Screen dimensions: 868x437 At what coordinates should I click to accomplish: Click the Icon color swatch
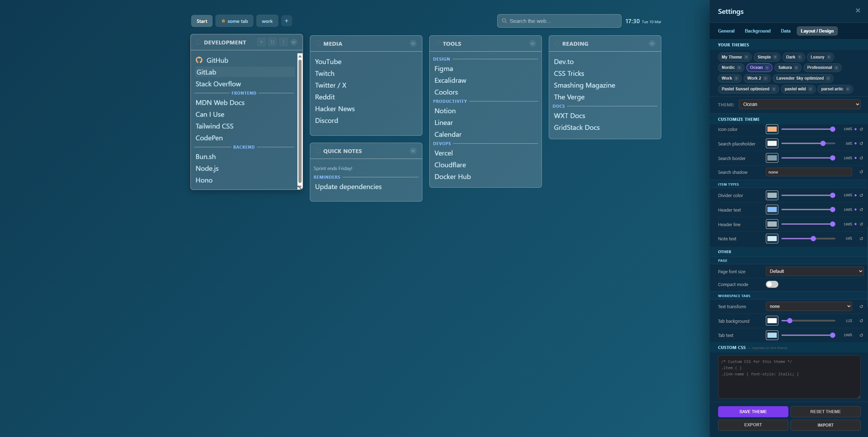(x=772, y=129)
